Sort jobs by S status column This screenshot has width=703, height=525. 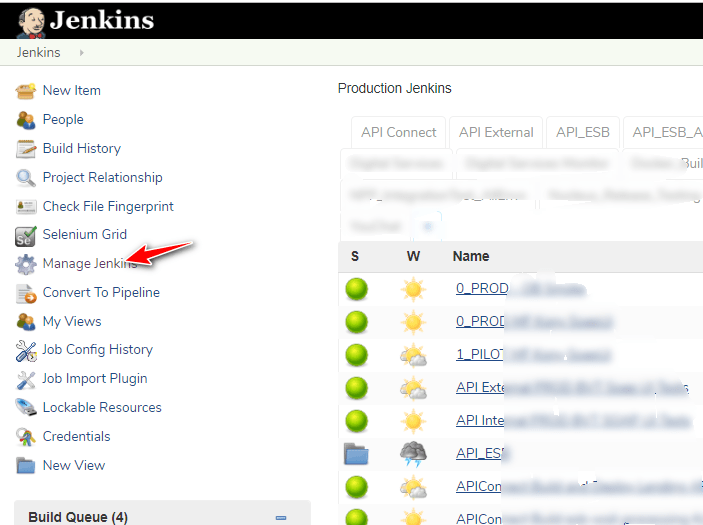[355, 256]
